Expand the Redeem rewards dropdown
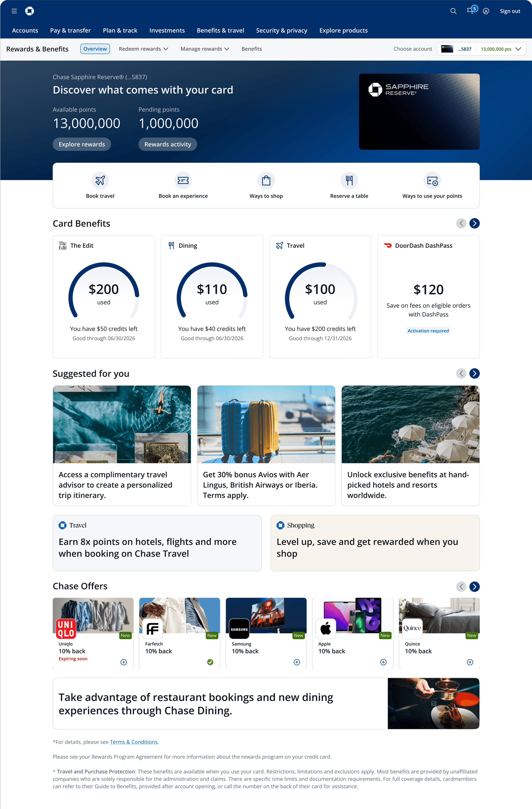Viewport: 532px width, 809px height. (143, 49)
